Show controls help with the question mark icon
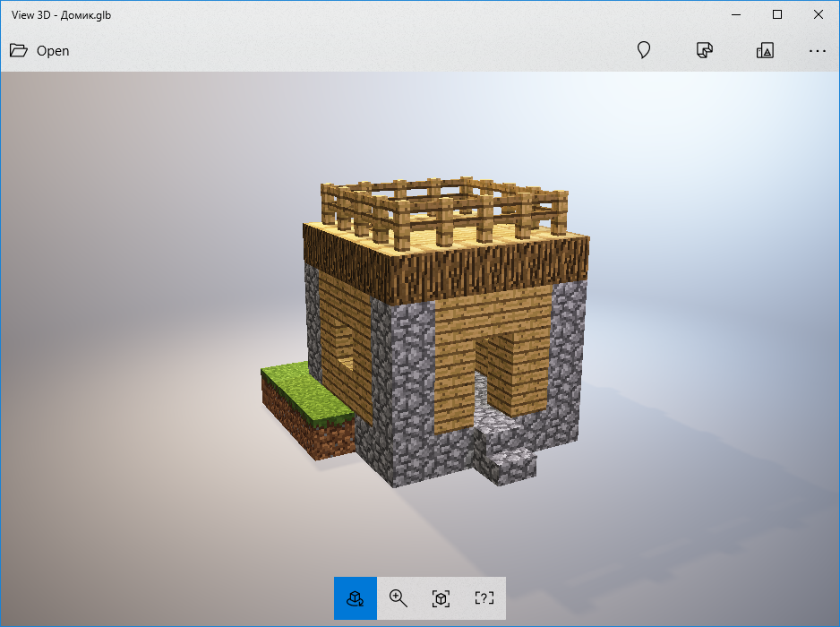This screenshot has width=840, height=627. pos(484,598)
